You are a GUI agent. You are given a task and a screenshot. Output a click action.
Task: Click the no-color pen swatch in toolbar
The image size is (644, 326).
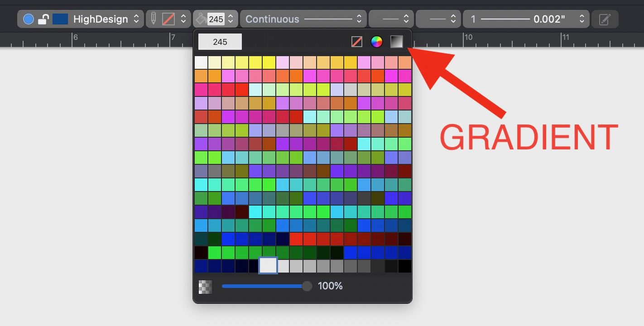click(x=168, y=19)
